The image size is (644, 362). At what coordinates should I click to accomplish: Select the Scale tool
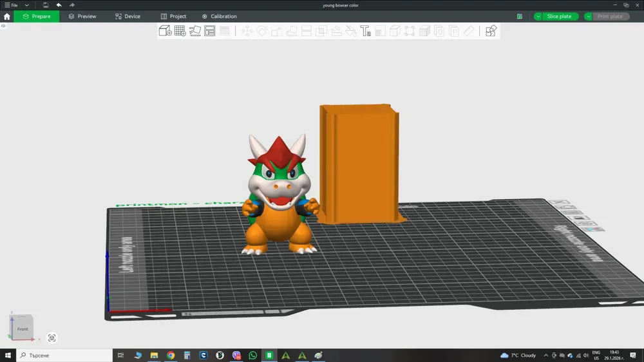[x=276, y=31]
